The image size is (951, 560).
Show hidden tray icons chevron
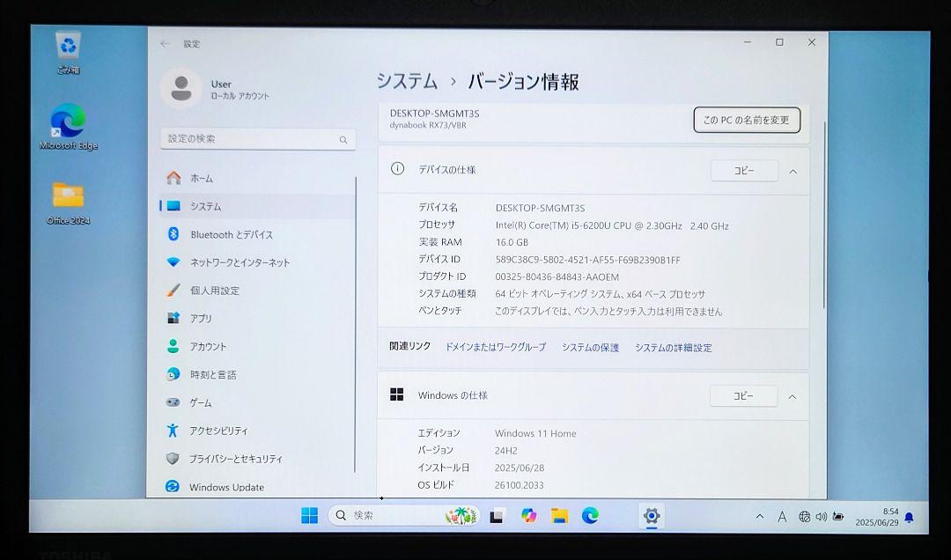coord(759,516)
